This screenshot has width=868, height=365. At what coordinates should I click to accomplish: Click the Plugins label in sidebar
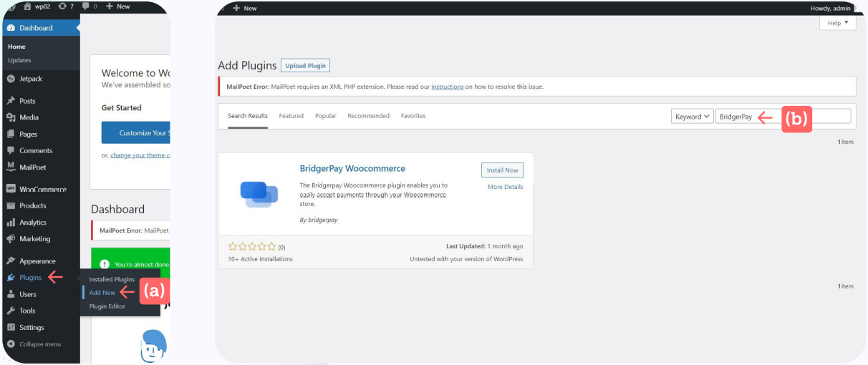31,278
